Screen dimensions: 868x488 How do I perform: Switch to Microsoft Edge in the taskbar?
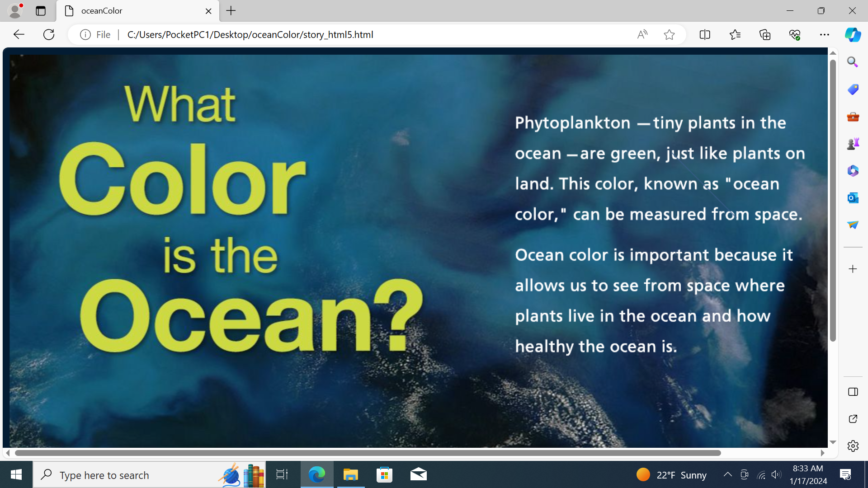pyautogui.click(x=317, y=474)
